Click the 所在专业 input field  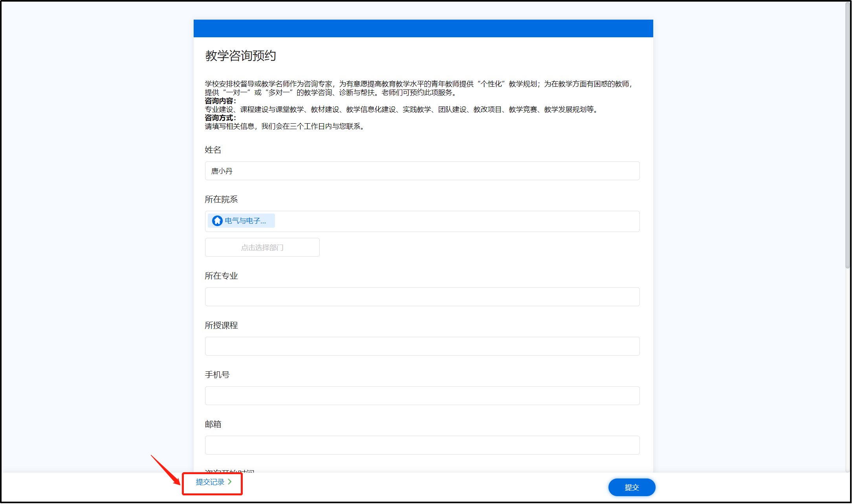pyautogui.click(x=422, y=297)
